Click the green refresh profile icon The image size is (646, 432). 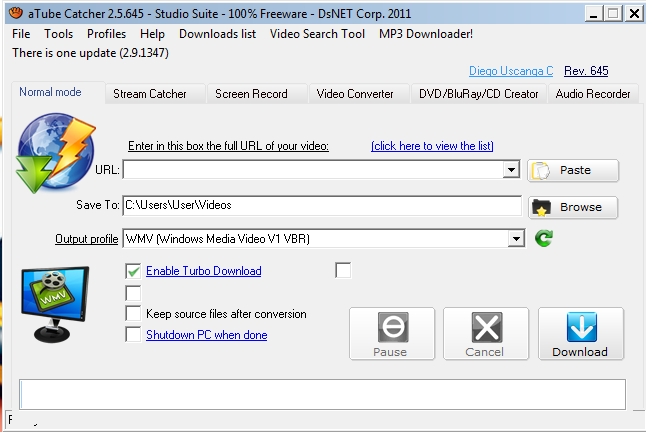[544, 238]
